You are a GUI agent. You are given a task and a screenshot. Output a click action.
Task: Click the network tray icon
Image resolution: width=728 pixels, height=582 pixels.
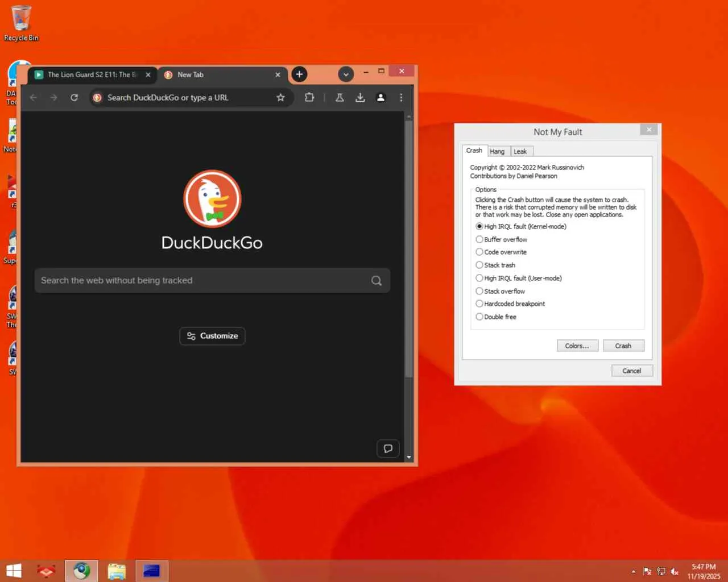click(x=661, y=572)
